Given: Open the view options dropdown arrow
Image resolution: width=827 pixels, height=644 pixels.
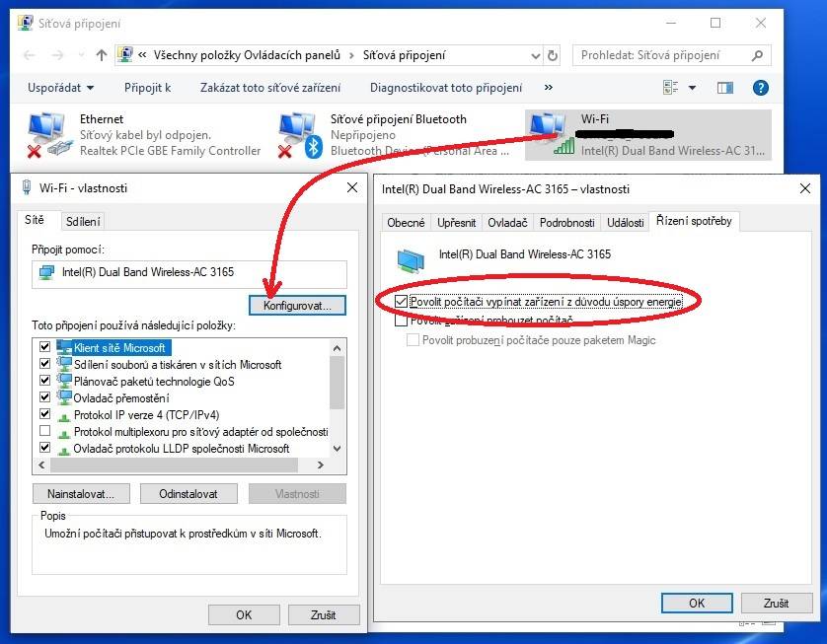Looking at the screenshot, I should click(692, 88).
